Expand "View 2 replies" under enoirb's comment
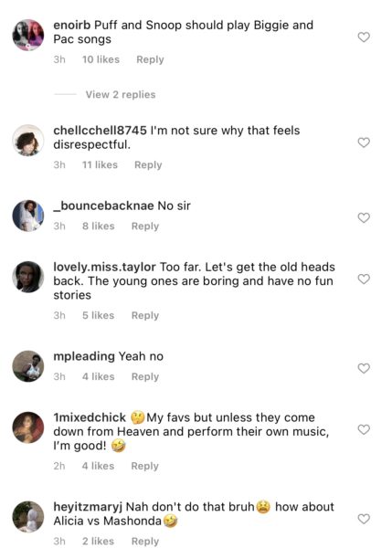This screenshot has width=392, height=548. (x=121, y=94)
